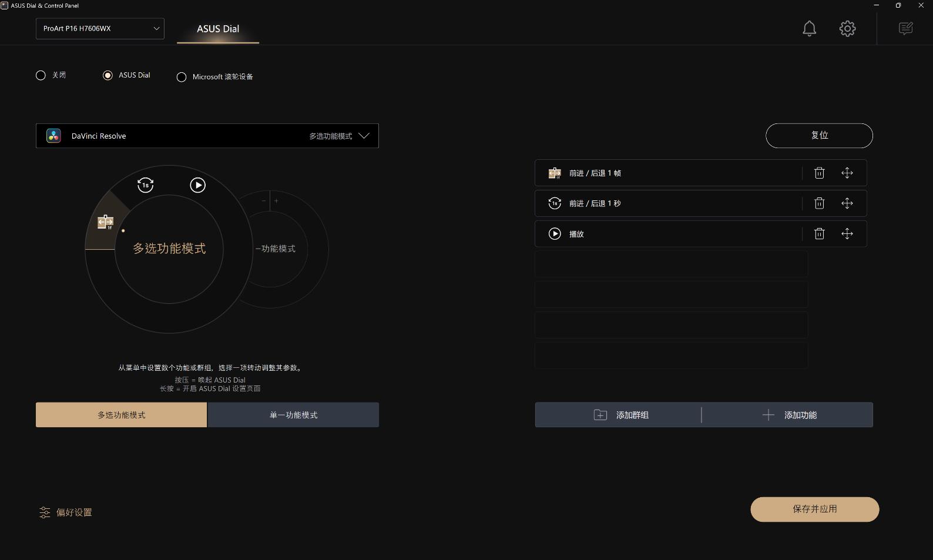933x560 pixels.
Task: Select the 关闭 radio option
Action: pos(41,75)
